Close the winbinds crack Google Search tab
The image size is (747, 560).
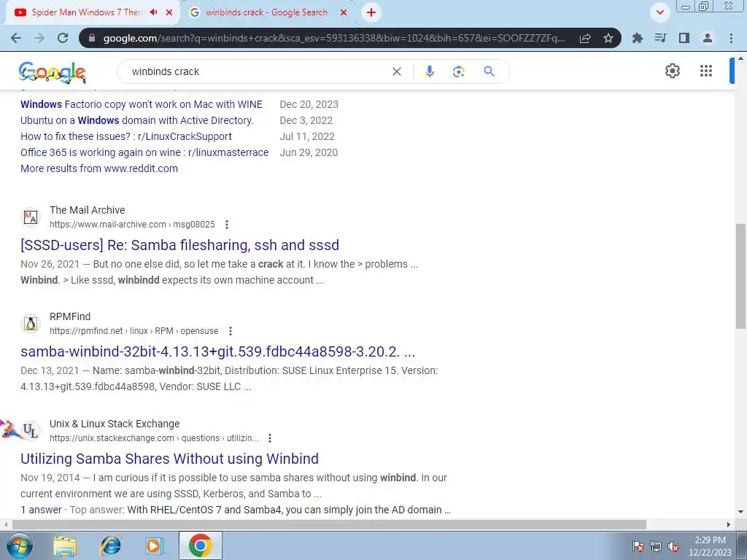[344, 13]
